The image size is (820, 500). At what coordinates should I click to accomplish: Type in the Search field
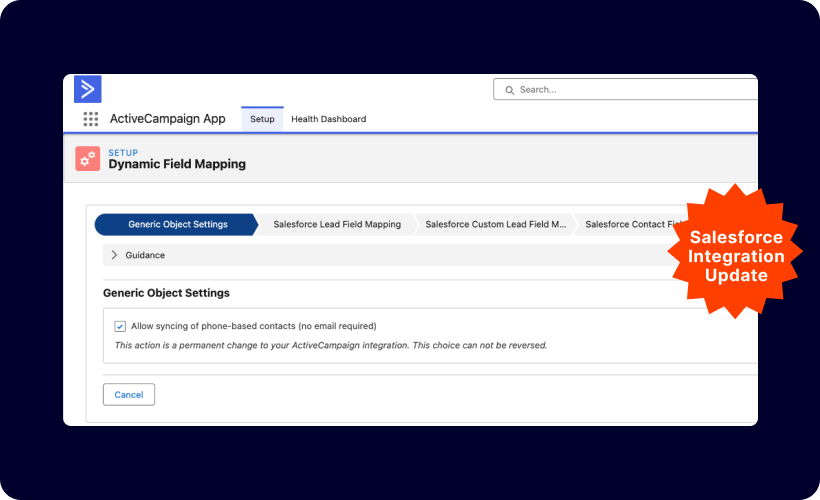630,90
